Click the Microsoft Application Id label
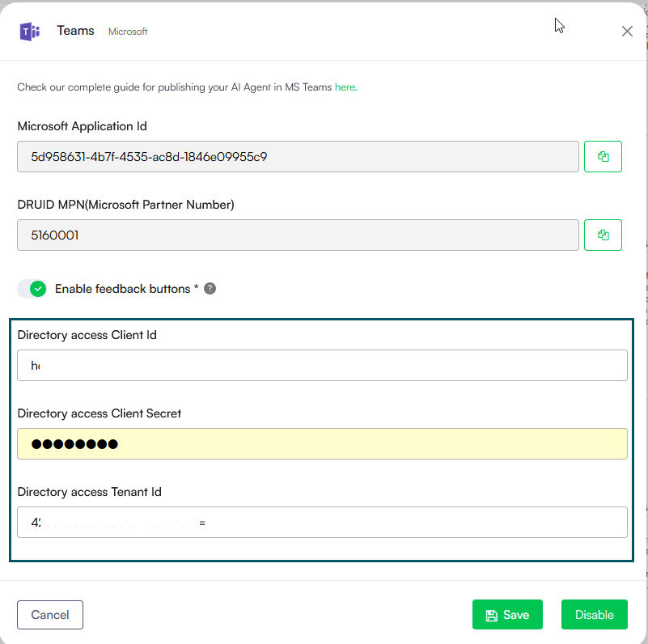Image resolution: width=648 pixels, height=644 pixels. pyautogui.click(x=82, y=126)
